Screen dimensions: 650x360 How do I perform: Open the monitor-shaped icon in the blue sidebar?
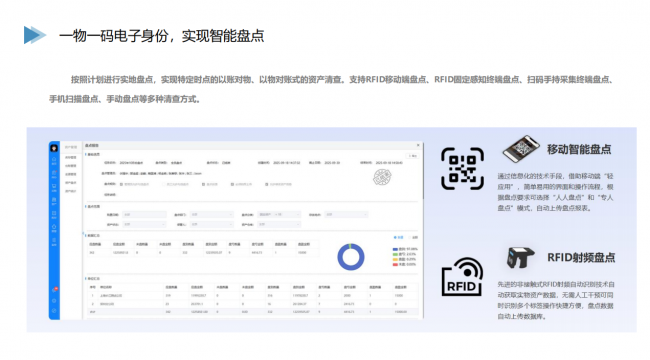(54, 187)
